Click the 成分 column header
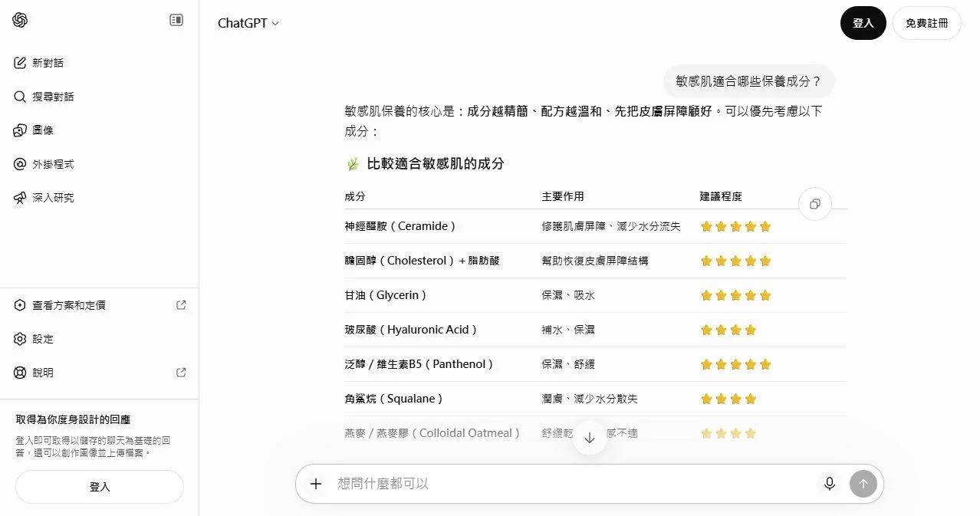The image size is (980, 516). click(x=355, y=196)
